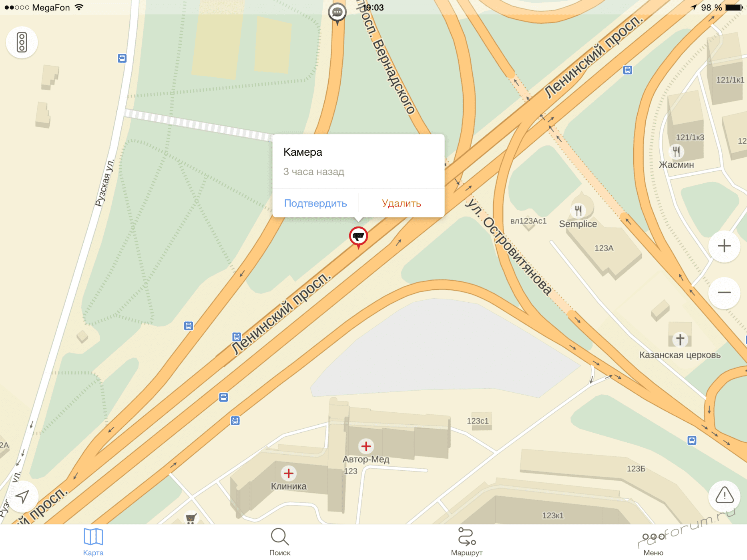Select the Автор-Мед medical icon
This screenshot has width=747, height=560.
point(366,446)
